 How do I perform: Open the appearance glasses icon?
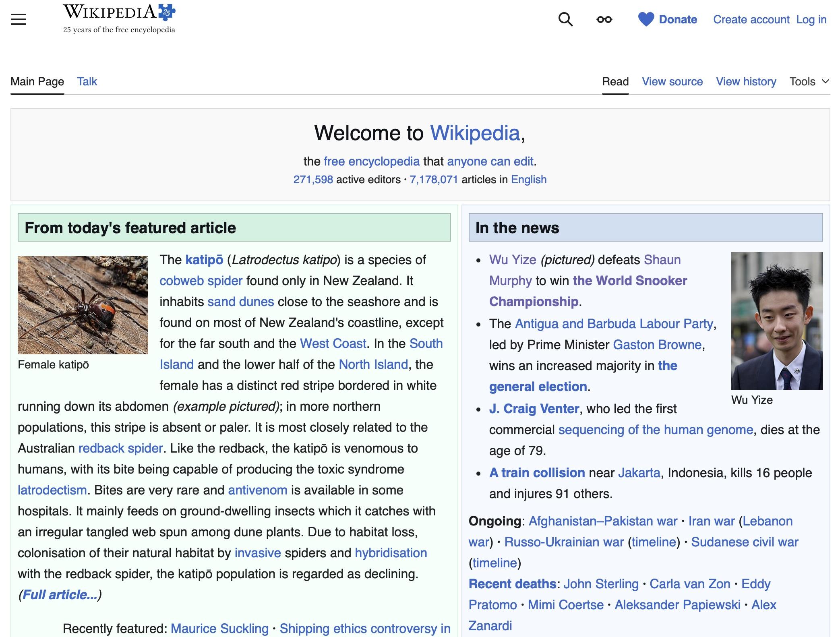[604, 19]
